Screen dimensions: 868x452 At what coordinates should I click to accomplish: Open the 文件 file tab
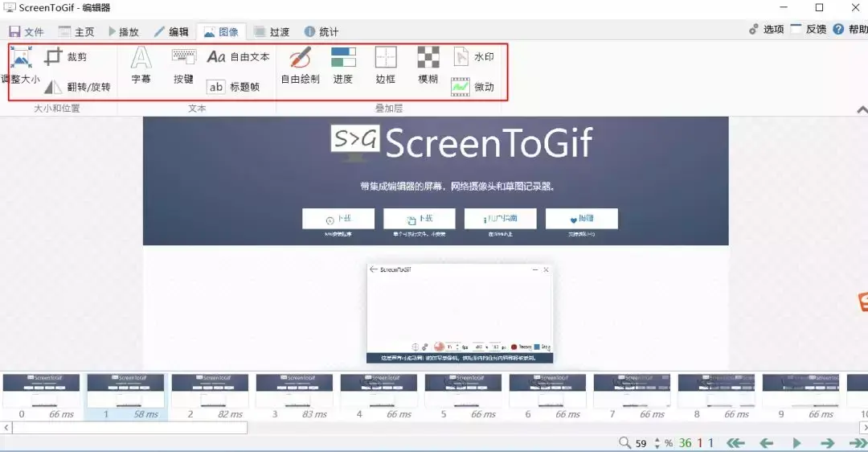click(x=26, y=31)
